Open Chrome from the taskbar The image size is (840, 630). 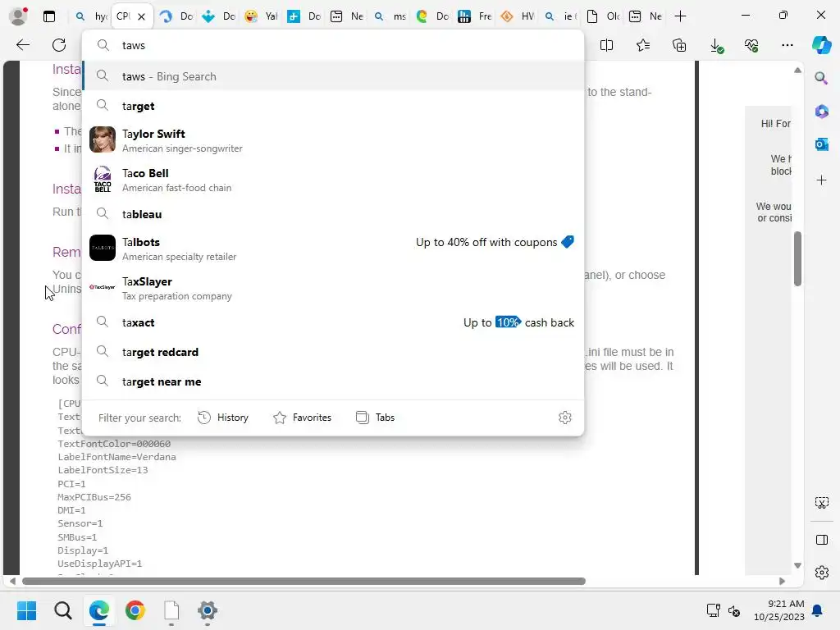(x=135, y=610)
